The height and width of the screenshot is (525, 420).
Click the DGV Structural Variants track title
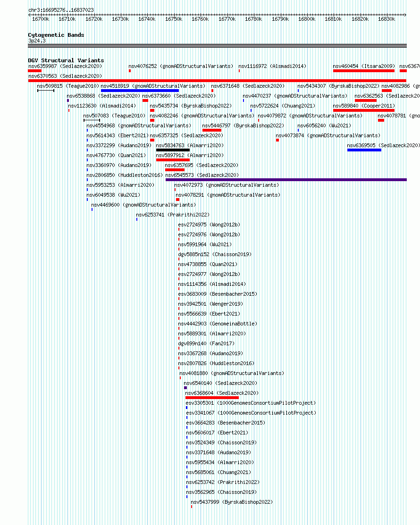(x=66, y=60)
